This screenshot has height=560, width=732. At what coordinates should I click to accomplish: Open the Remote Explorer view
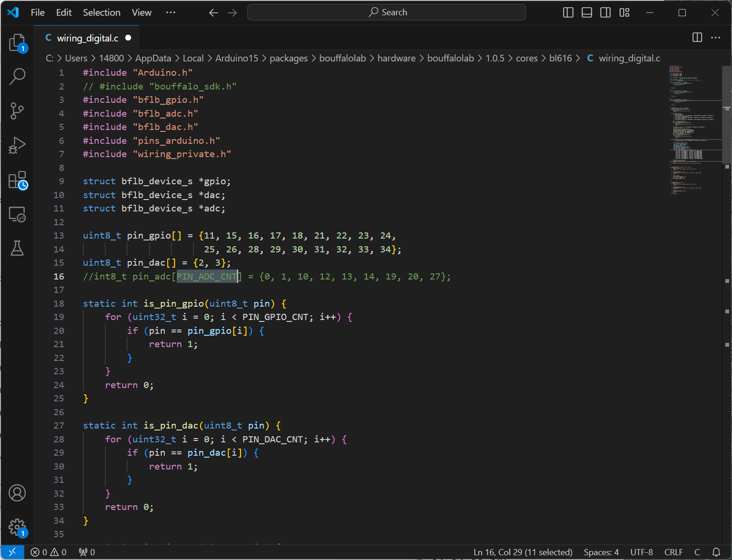pos(17,214)
